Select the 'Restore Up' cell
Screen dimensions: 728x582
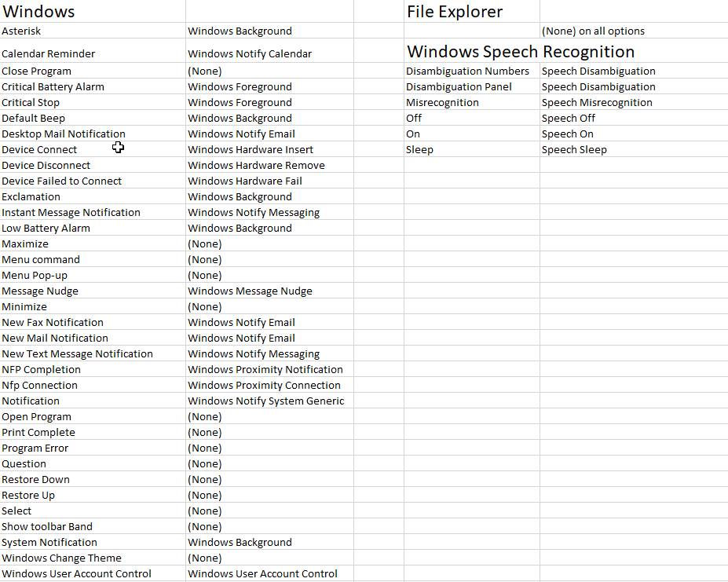pos(93,495)
